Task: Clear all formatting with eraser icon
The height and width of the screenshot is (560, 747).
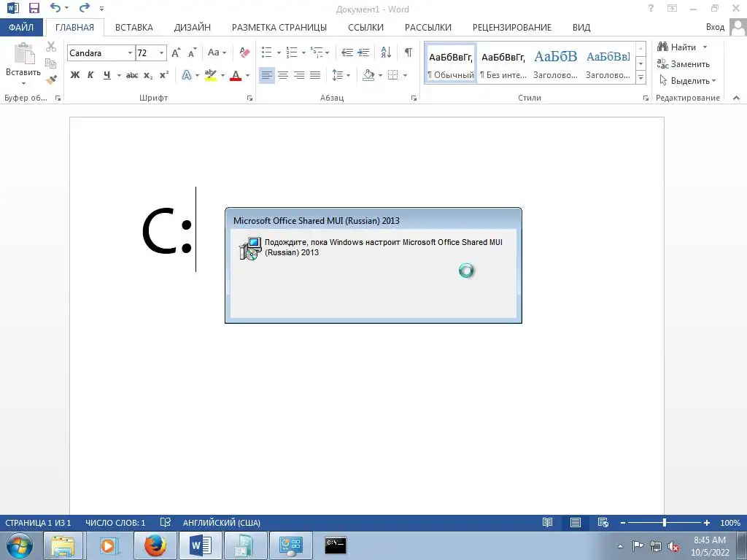Action: [x=245, y=52]
